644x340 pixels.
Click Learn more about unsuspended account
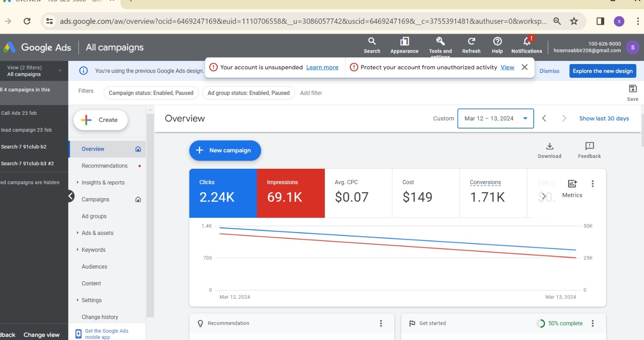coord(322,67)
